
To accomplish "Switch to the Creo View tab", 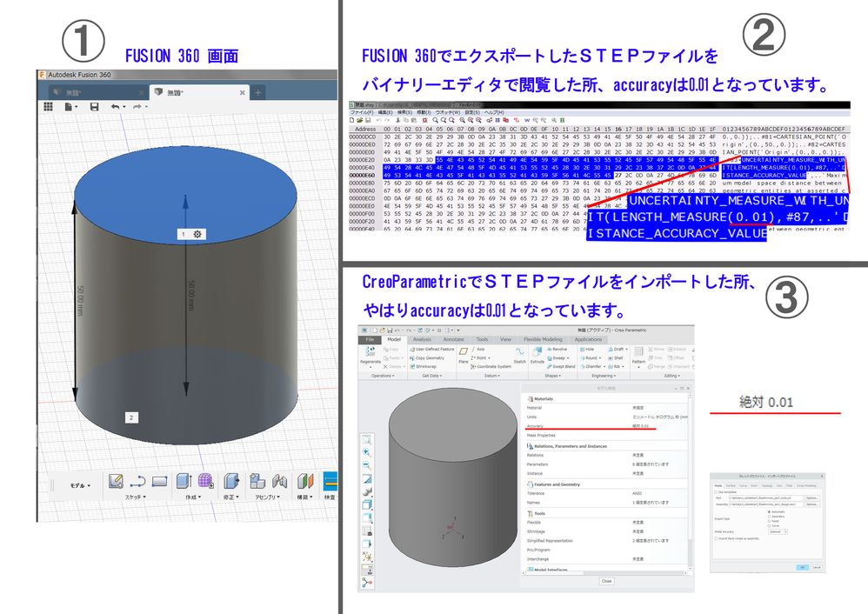I will click(506, 339).
